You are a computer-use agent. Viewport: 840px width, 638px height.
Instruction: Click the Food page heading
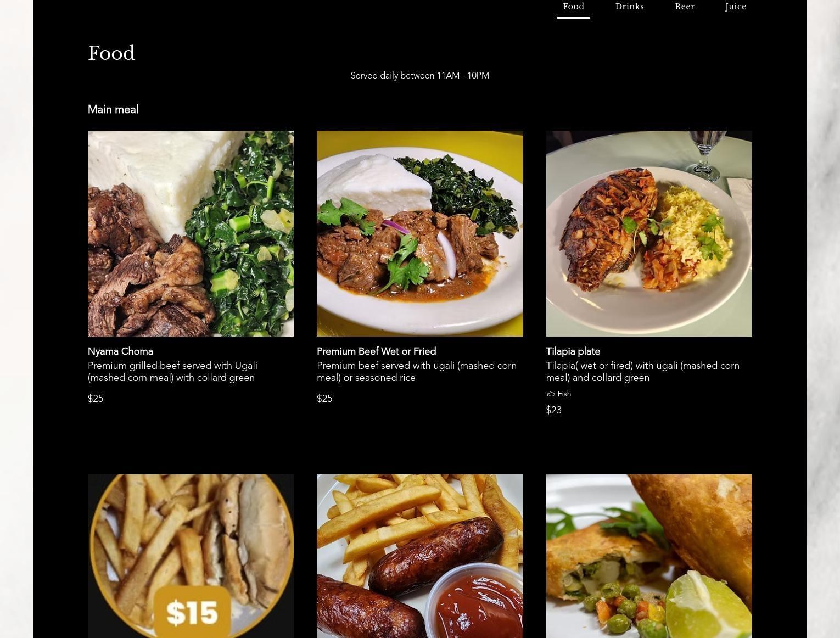[111, 53]
